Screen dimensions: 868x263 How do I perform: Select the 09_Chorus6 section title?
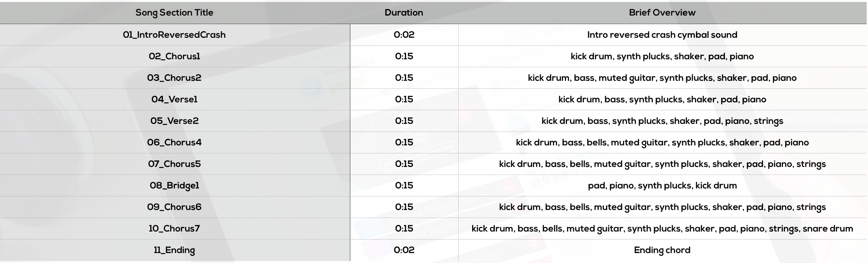[x=174, y=207]
